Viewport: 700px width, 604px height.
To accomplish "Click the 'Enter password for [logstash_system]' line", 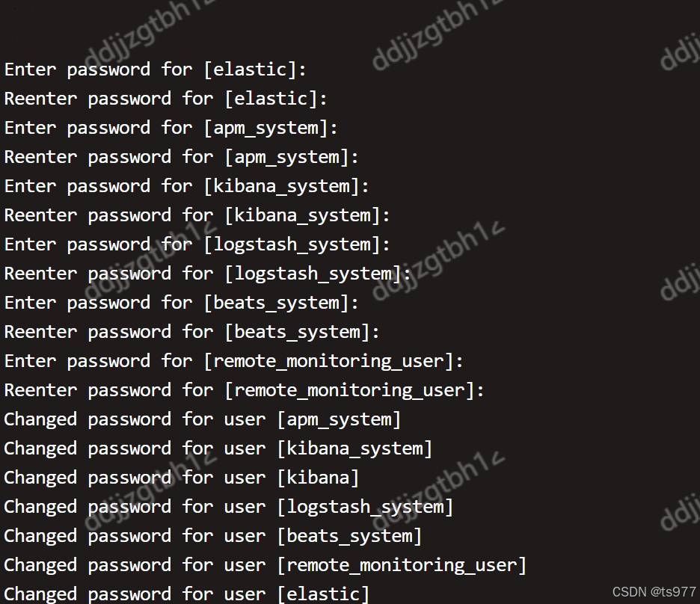I will pyautogui.click(x=197, y=244).
